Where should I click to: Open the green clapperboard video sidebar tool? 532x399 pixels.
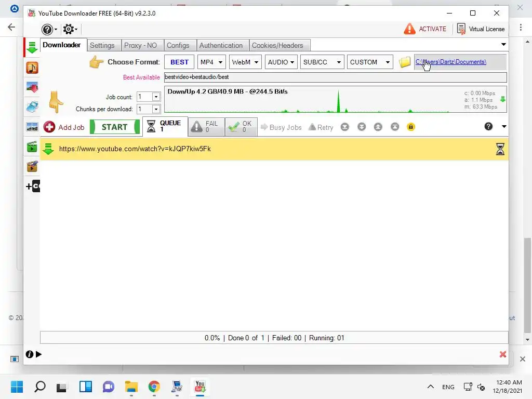[32, 147]
